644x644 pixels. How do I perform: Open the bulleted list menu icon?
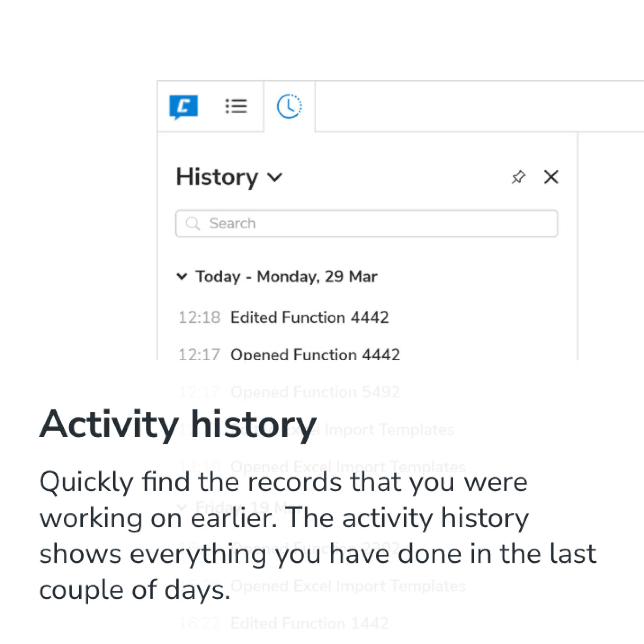[236, 106]
